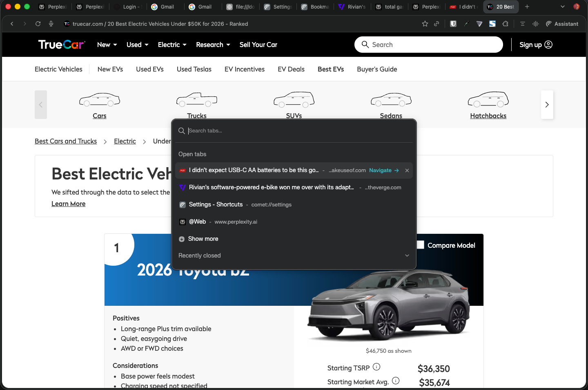Select the EV Incentives tab
The image size is (588, 390).
[x=244, y=69]
